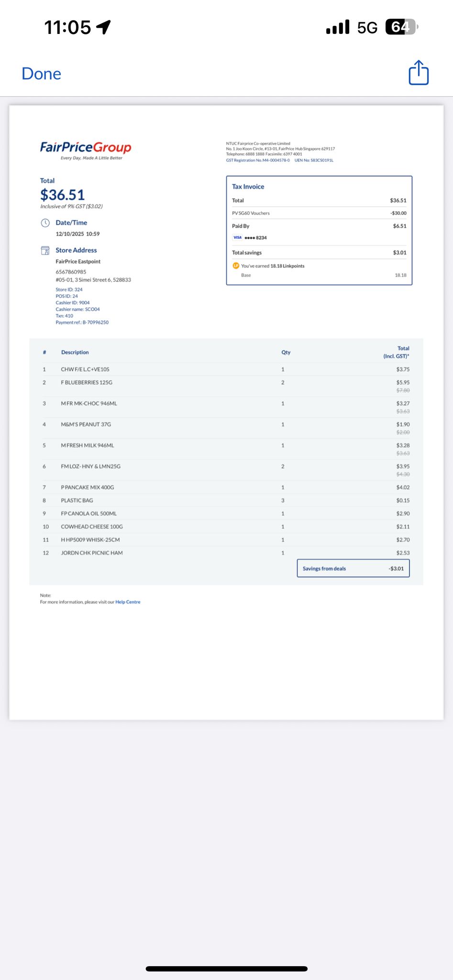This screenshot has width=453, height=980.
Task: Tap the 'Total (Incl. GST)' column header
Action: click(x=396, y=352)
